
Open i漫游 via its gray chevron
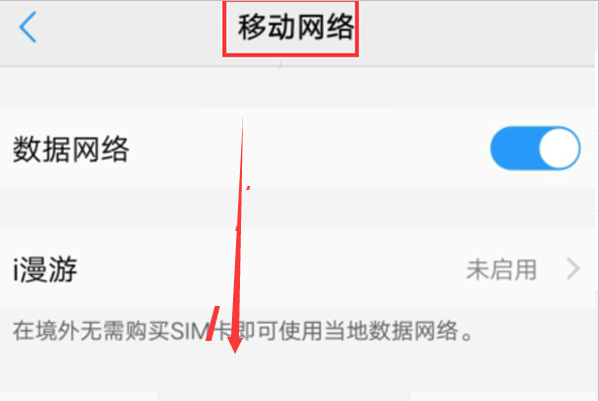tap(573, 269)
